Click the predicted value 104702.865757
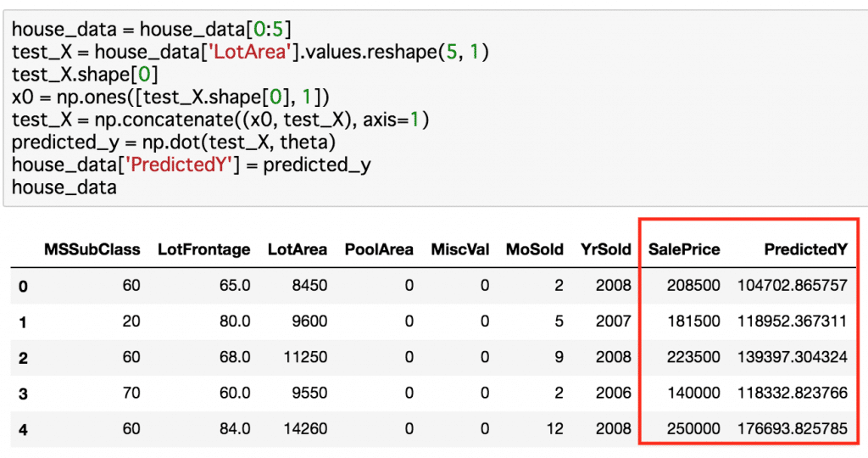The width and height of the screenshot is (868, 458). 793,285
